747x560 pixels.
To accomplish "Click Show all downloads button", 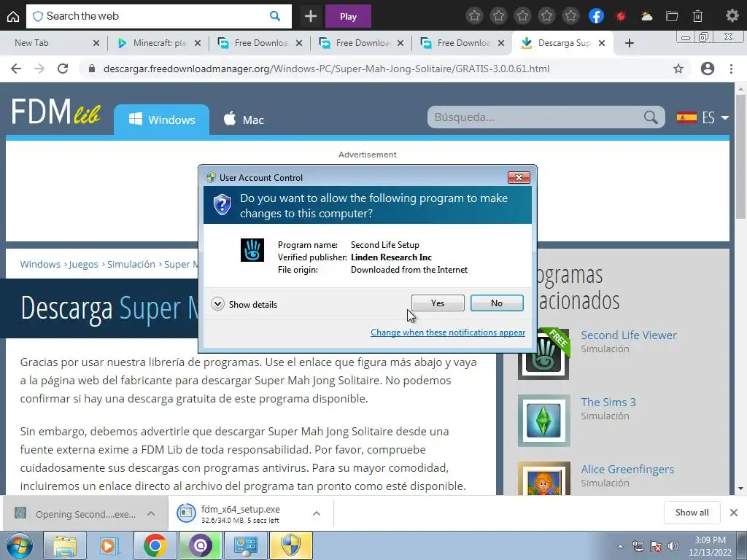I will click(692, 513).
